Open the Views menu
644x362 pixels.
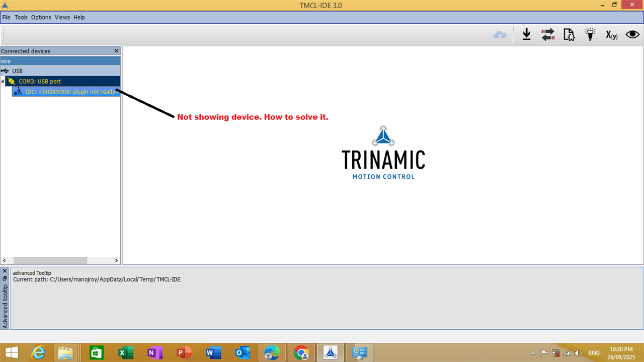tap(62, 17)
